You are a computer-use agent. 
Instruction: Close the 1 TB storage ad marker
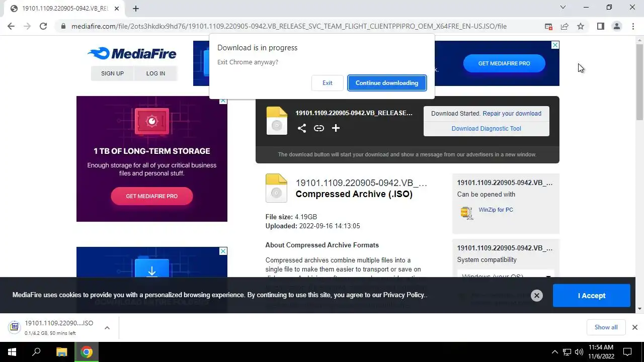223,100
